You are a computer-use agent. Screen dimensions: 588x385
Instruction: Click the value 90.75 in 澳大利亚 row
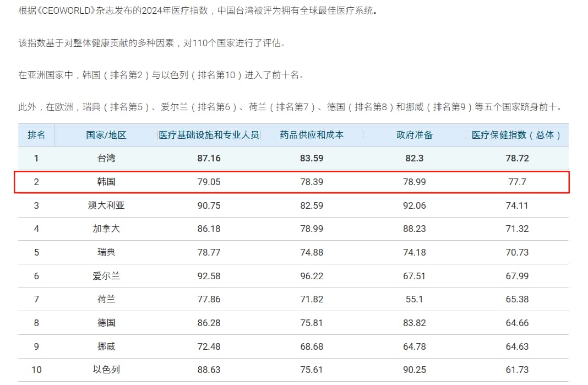209,205
